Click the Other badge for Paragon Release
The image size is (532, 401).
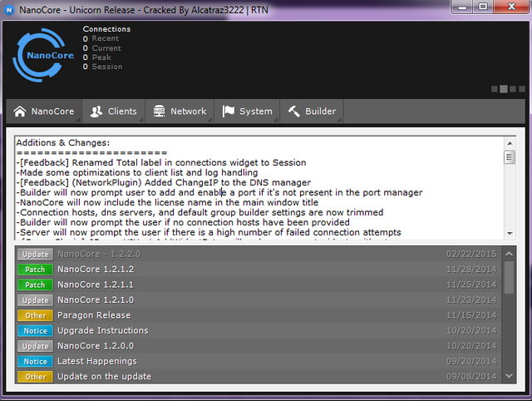point(35,315)
